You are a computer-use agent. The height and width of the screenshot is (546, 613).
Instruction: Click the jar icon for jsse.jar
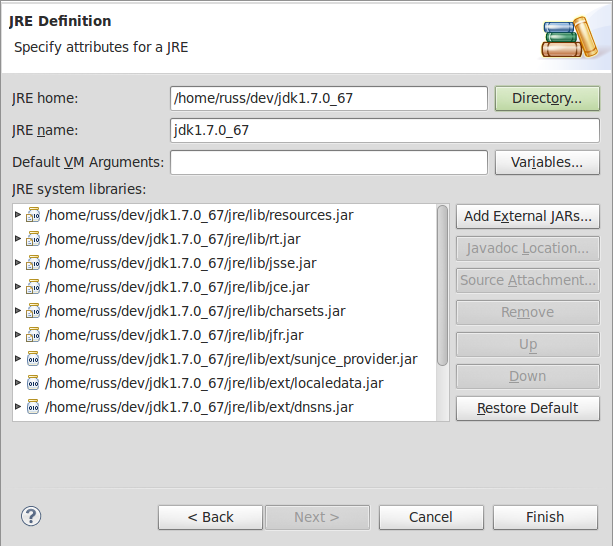coord(33,263)
